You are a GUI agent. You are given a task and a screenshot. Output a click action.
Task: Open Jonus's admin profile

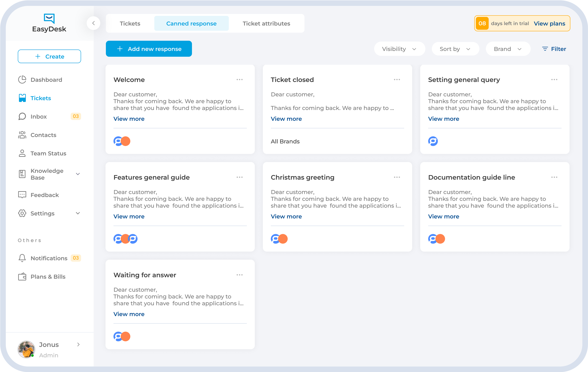pyautogui.click(x=49, y=349)
